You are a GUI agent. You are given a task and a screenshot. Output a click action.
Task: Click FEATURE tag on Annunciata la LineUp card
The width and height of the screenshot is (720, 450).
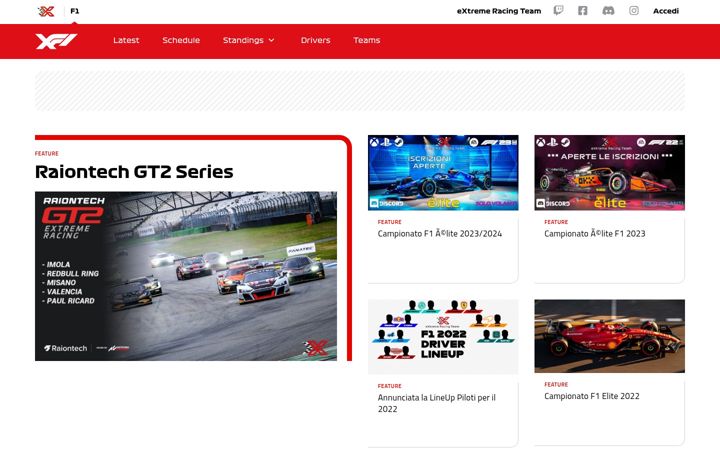pyautogui.click(x=389, y=386)
